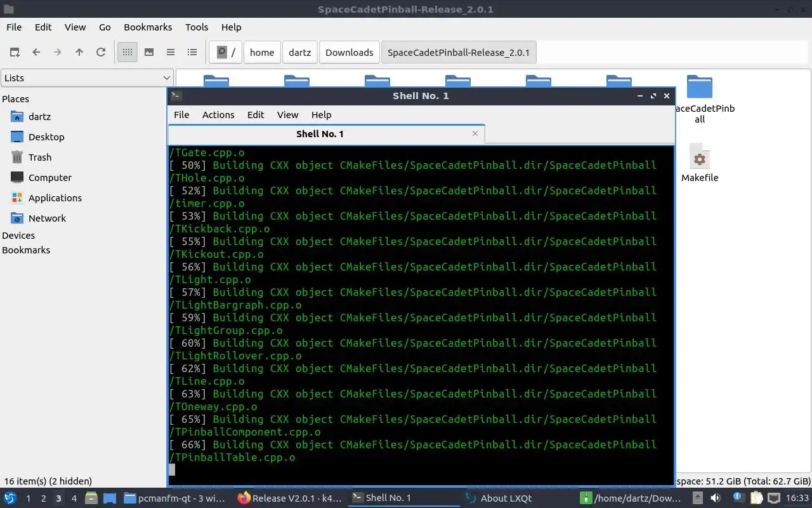The width and height of the screenshot is (812, 508).
Task: Open terminal View menu
Action: [x=287, y=115]
